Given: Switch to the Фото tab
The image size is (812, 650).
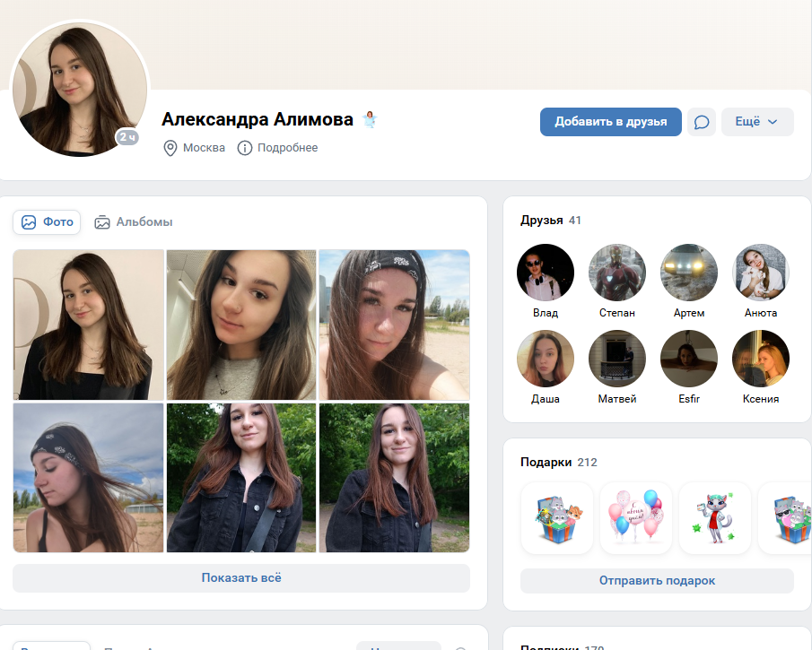Looking at the screenshot, I should tap(47, 222).
